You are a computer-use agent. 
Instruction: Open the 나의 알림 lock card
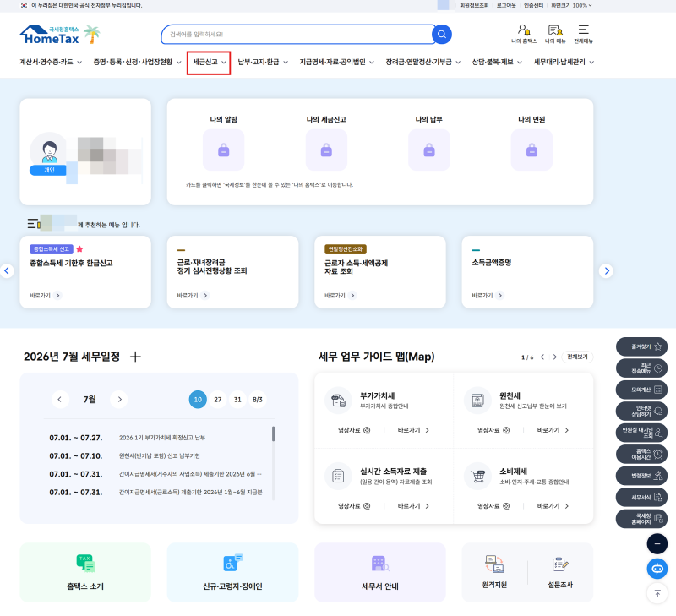pos(223,150)
